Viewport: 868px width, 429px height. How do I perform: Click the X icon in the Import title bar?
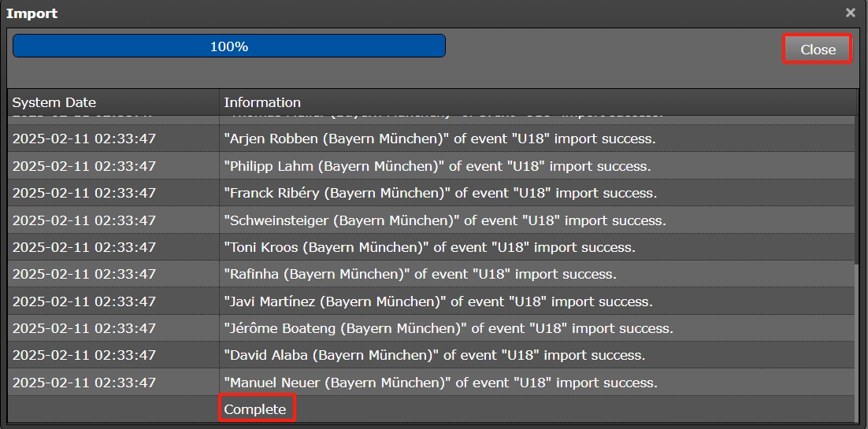click(850, 13)
